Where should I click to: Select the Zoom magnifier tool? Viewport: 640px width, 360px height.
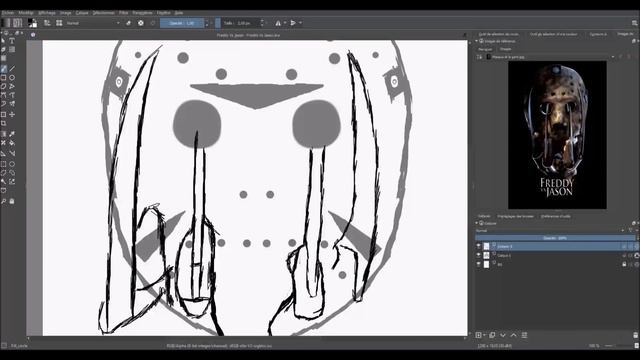point(3,201)
